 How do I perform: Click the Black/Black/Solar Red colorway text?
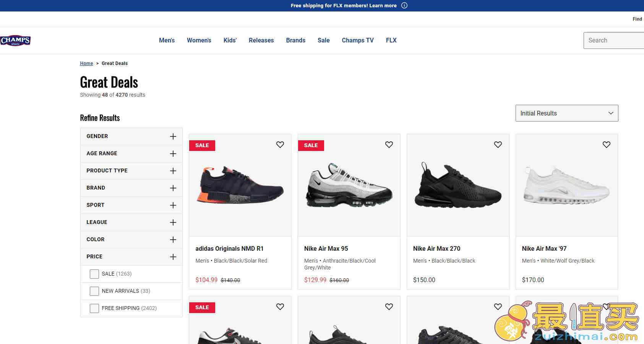point(240,261)
